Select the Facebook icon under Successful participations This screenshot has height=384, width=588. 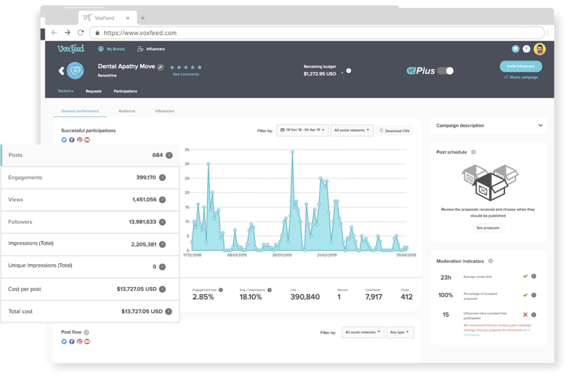[72, 140]
